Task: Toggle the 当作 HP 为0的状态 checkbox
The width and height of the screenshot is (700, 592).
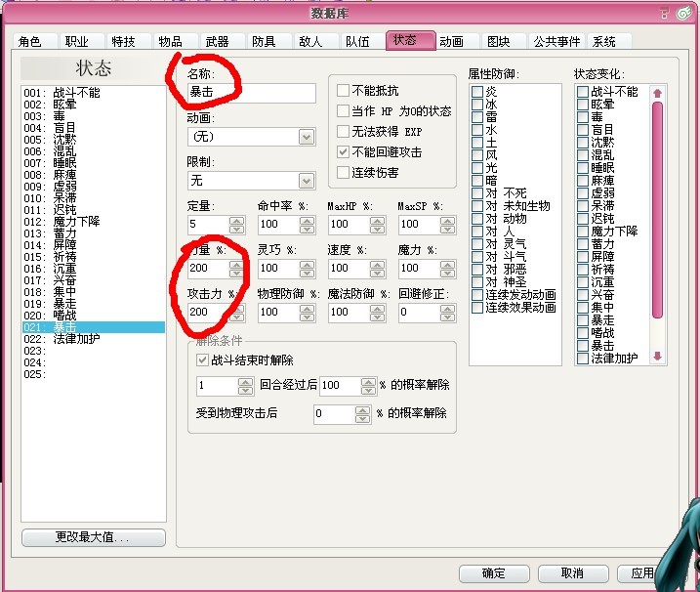Action: pyautogui.click(x=343, y=110)
